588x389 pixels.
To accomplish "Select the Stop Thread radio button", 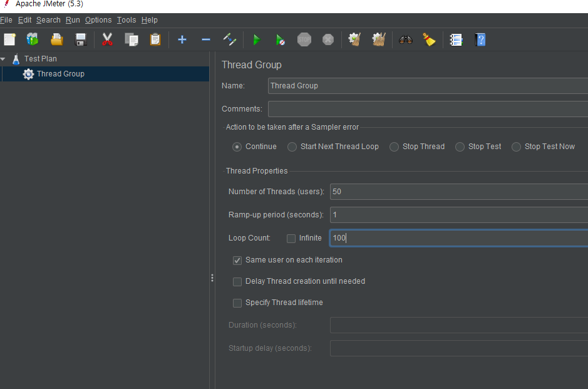I will tap(394, 147).
